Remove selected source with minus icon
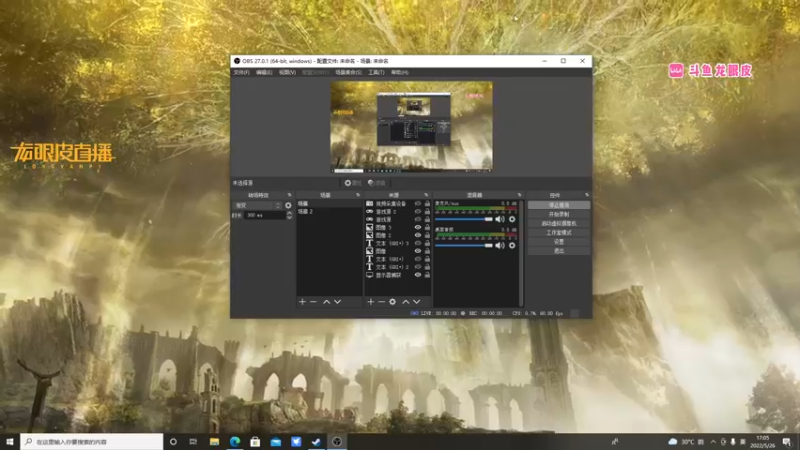The width and height of the screenshot is (800, 450). pos(381,302)
